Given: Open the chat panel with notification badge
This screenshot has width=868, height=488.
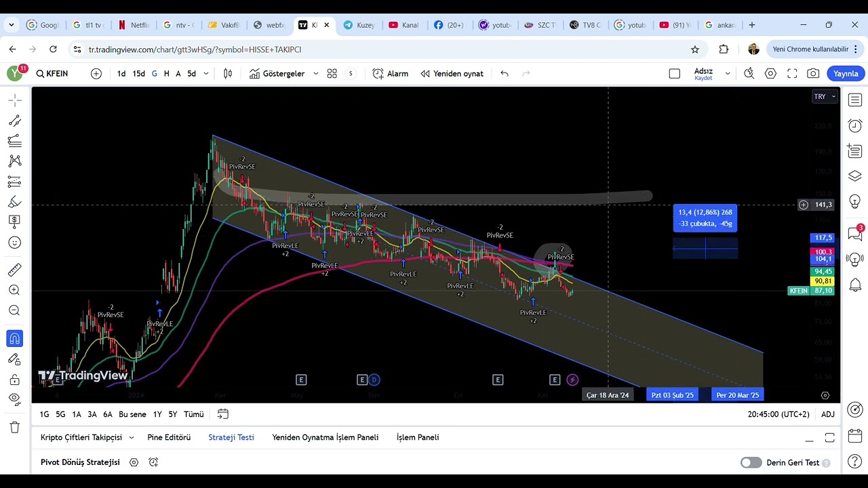Looking at the screenshot, I should coord(855,234).
